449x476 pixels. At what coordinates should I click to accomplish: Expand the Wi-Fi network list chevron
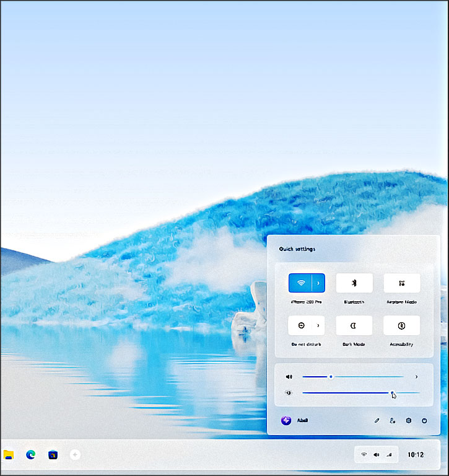tap(318, 283)
